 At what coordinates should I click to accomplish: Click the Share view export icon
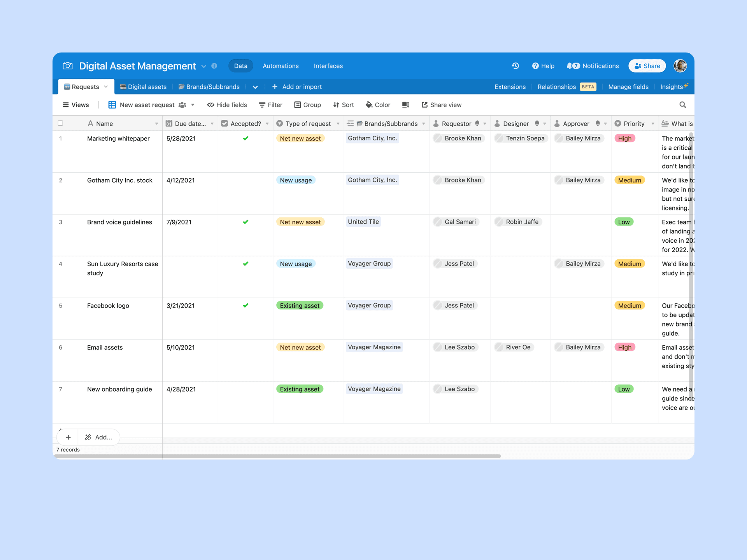tap(424, 105)
